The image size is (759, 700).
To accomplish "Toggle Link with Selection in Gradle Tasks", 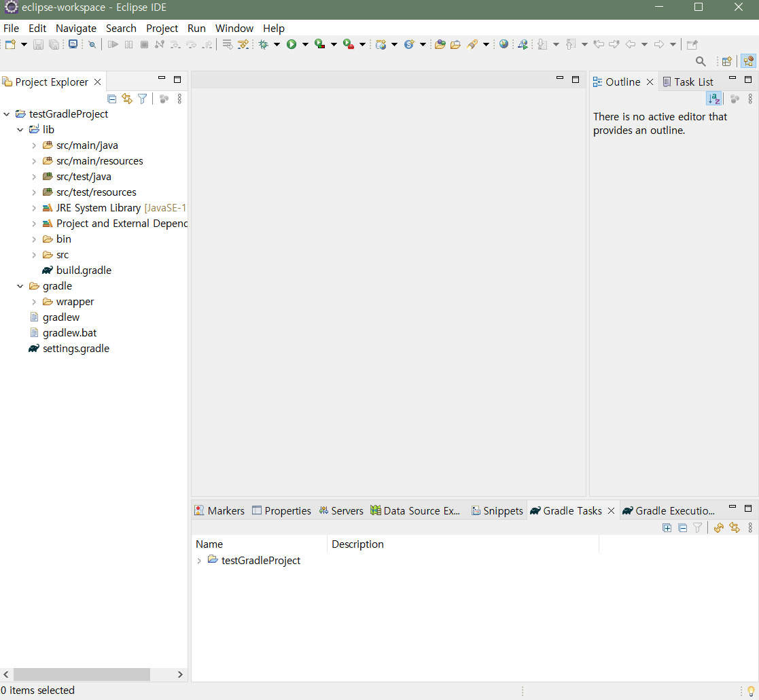I will pos(735,527).
